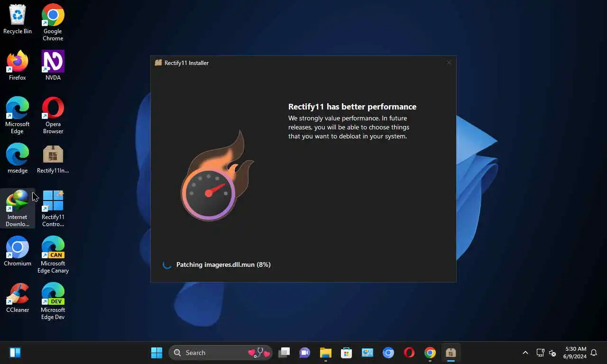Open Google Chrome from the taskbar

tap(430, 353)
